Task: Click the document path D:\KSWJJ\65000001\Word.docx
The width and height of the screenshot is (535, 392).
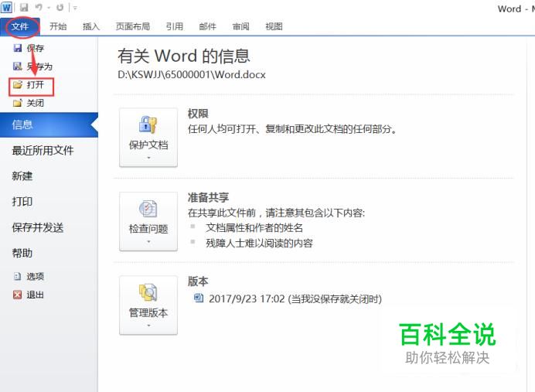Action: [x=192, y=75]
